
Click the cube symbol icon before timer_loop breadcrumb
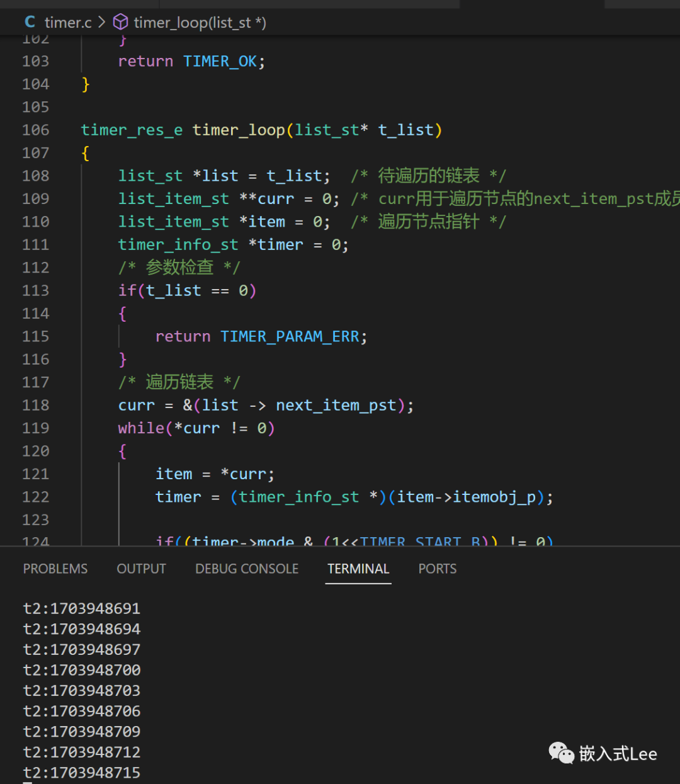click(120, 23)
